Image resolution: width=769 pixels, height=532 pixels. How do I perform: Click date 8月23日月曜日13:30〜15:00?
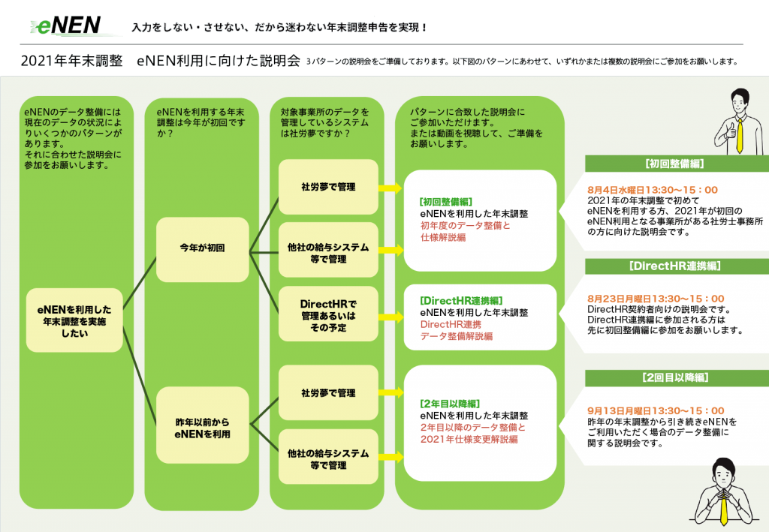point(656,299)
